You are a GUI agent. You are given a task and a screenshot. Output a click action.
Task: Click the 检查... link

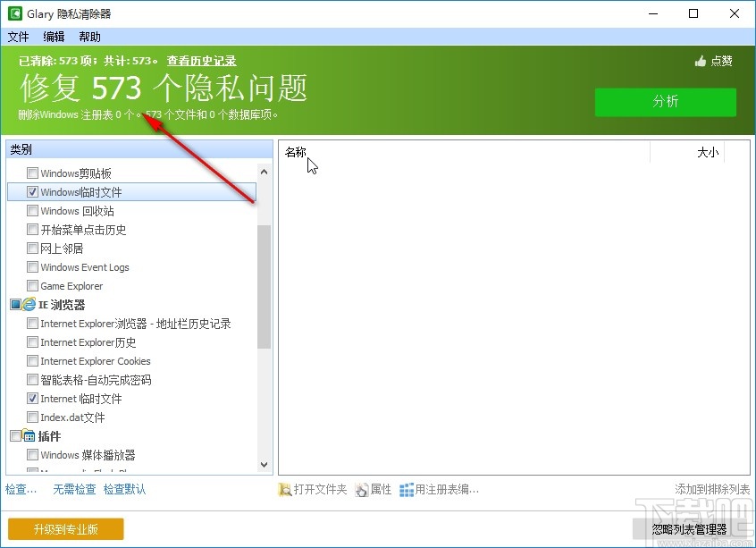pos(21,490)
